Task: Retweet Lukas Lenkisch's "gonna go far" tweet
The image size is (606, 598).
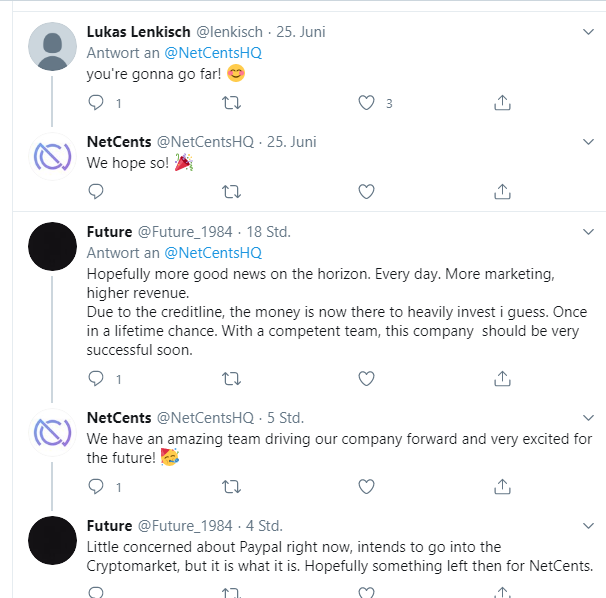Action: click(x=231, y=102)
